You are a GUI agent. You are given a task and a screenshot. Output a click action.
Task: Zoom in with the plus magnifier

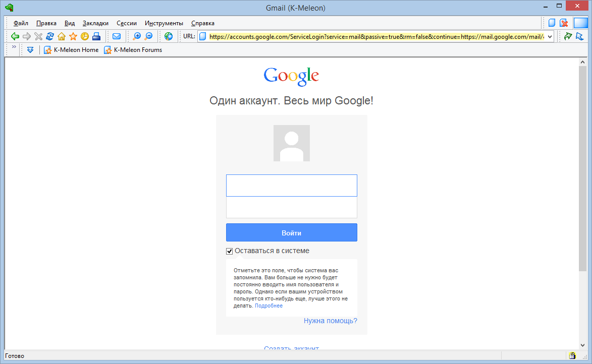pyautogui.click(x=137, y=36)
